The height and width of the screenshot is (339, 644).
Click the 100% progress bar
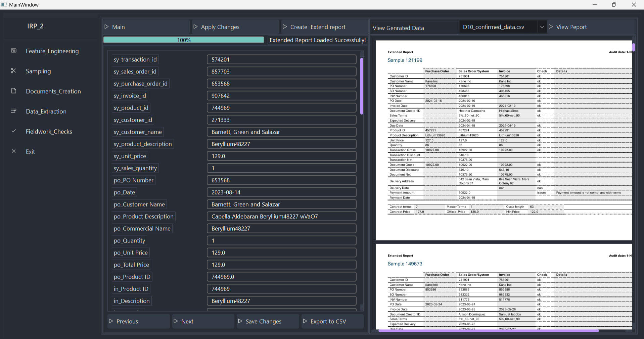[x=184, y=40]
